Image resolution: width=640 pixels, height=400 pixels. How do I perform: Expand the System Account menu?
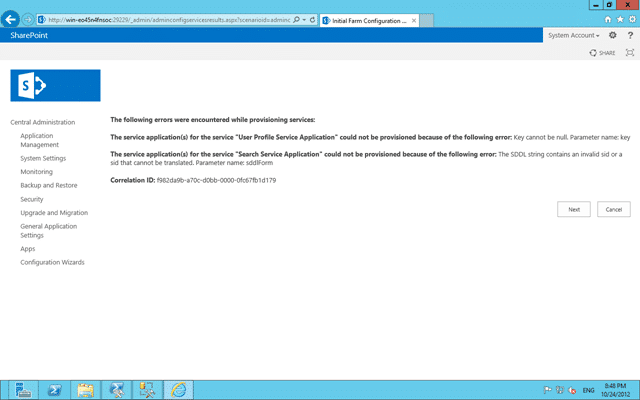coord(573,35)
